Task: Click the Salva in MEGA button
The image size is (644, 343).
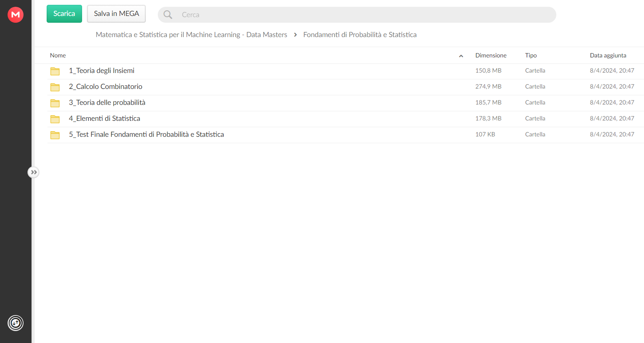Action: [x=116, y=14]
